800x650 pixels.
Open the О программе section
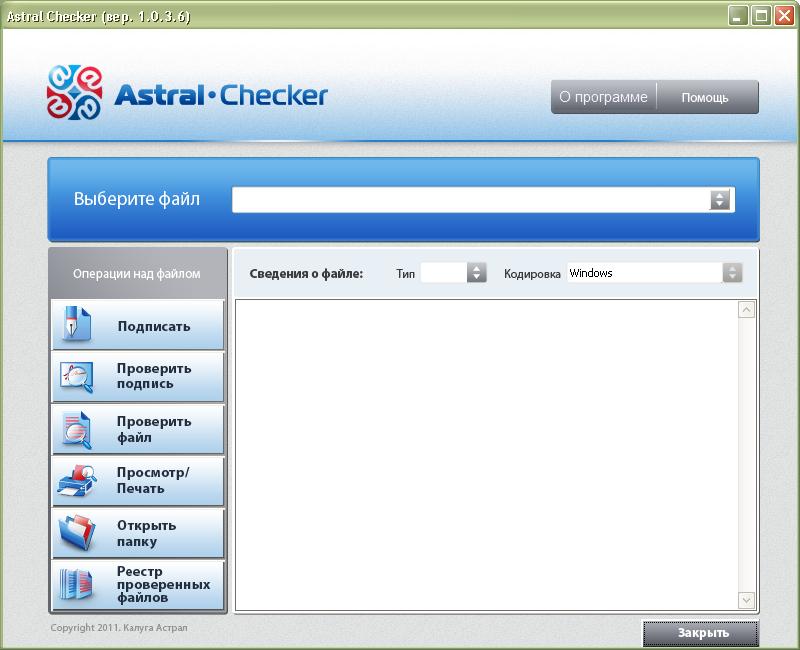pyautogui.click(x=604, y=97)
